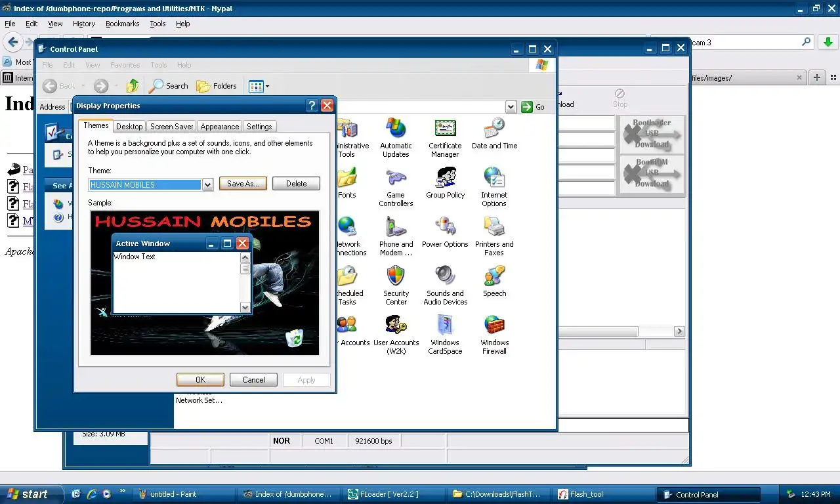Open the Automatic Updates icon

[x=396, y=138]
